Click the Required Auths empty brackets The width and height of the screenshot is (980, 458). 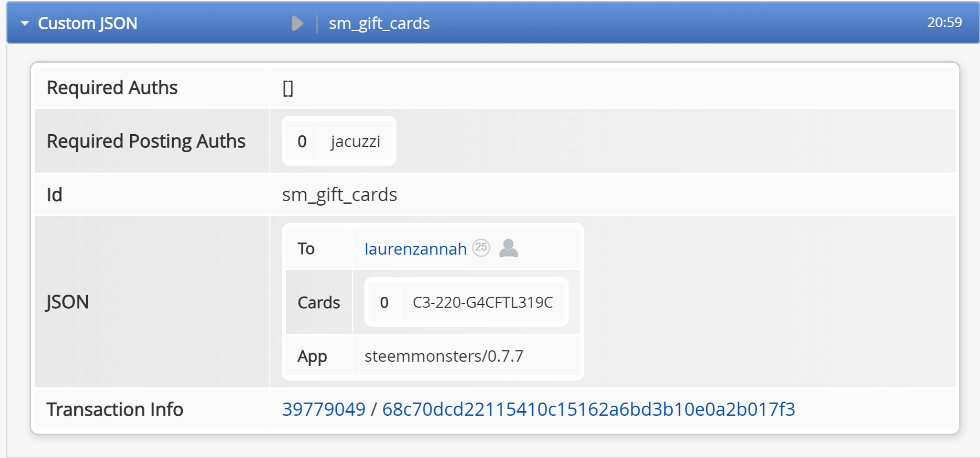(x=288, y=88)
